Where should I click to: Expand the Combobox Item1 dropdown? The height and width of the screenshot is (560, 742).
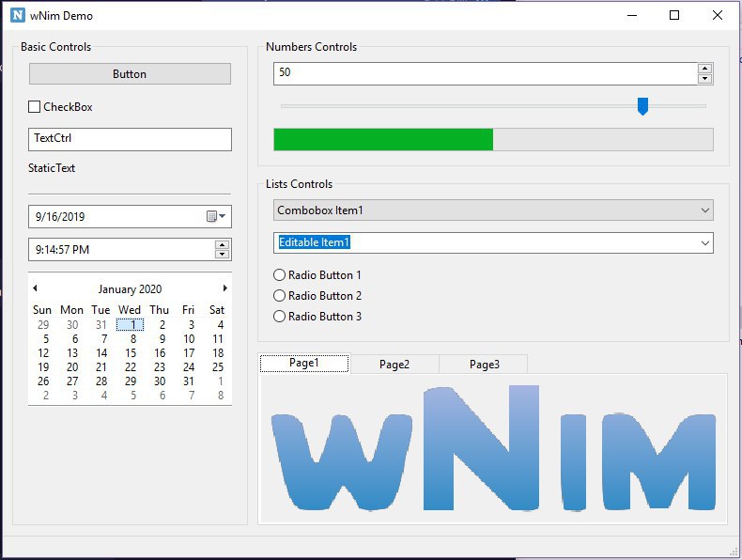(x=705, y=210)
